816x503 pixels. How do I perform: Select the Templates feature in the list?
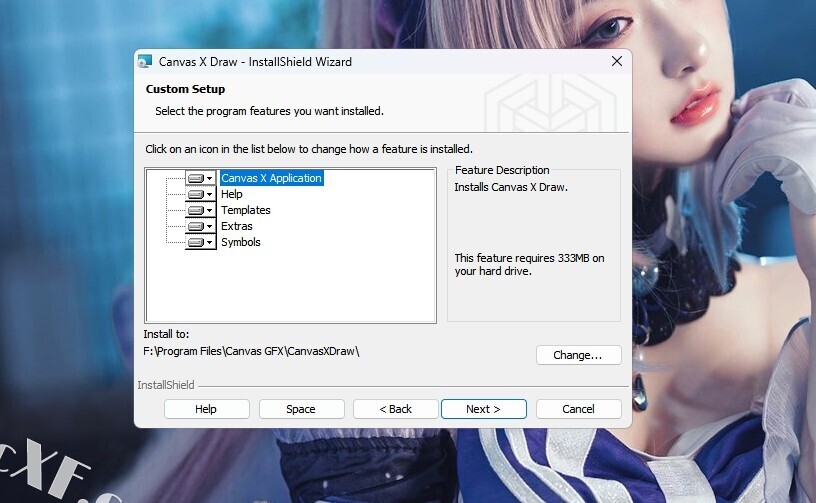(x=246, y=210)
